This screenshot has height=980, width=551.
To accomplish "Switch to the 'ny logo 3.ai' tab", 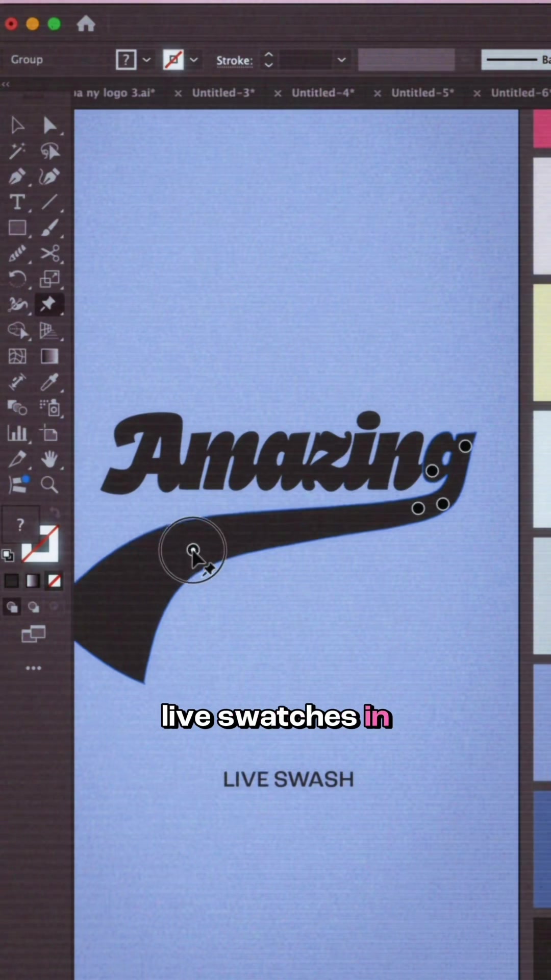I will click(x=113, y=93).
